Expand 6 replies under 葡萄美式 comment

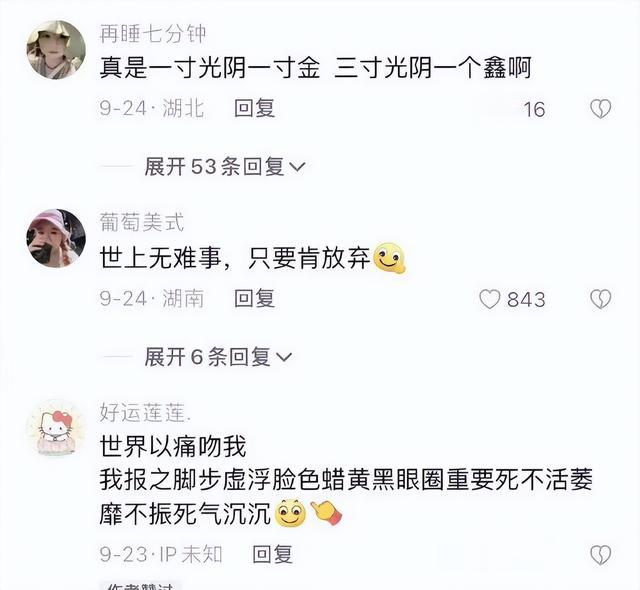coord(218,357)
